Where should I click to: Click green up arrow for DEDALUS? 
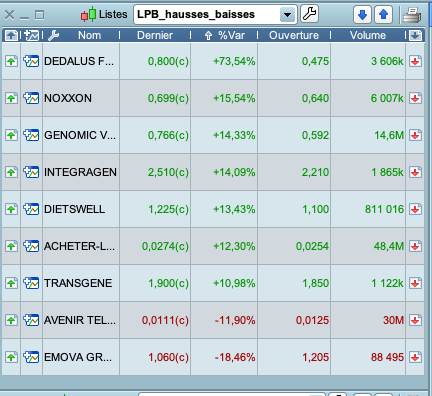point(11,61)
